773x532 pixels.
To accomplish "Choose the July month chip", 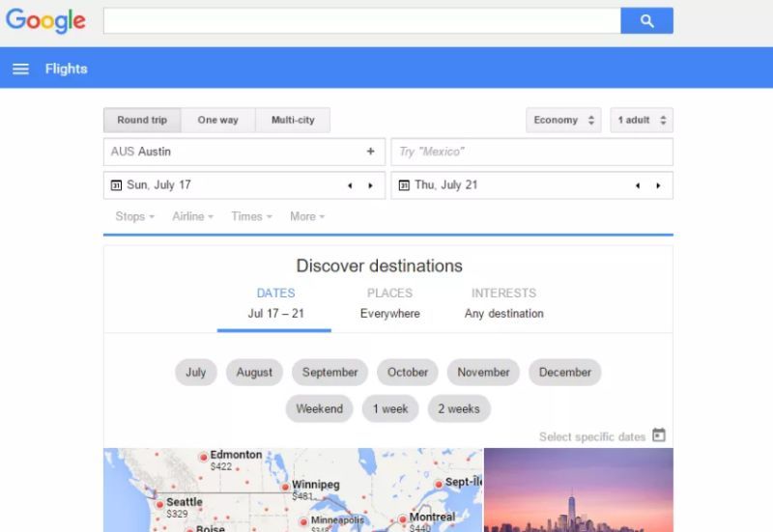I will pyautogui.click(x=196, y=373).
